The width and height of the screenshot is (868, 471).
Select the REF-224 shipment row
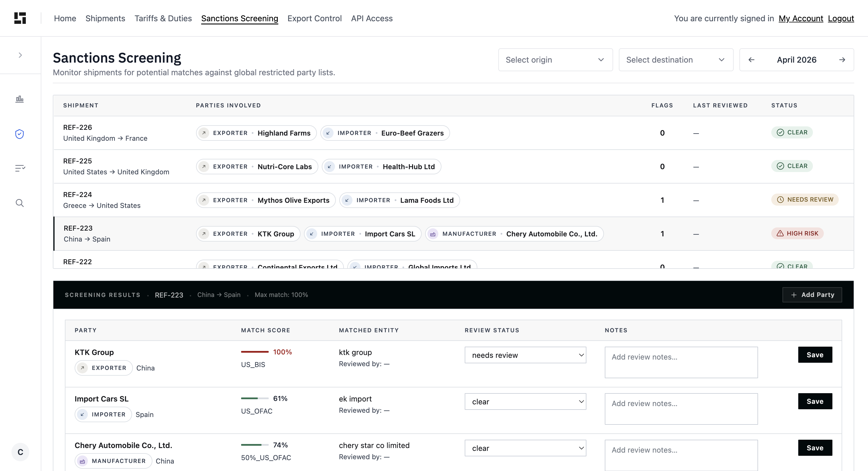(453, 200)
